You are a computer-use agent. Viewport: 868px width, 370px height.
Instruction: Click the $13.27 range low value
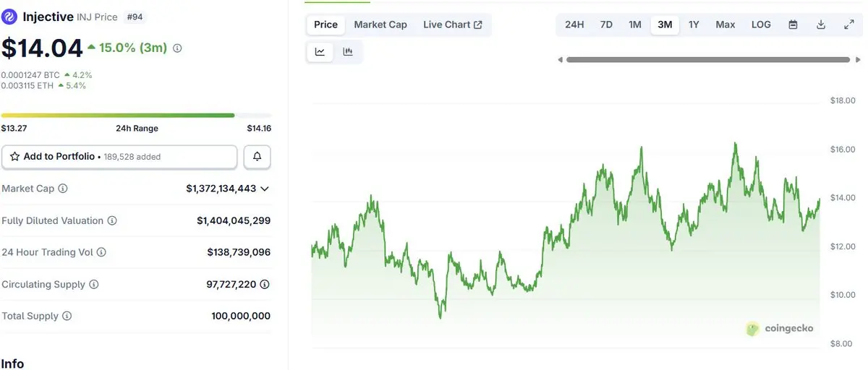tap(13, 129)
